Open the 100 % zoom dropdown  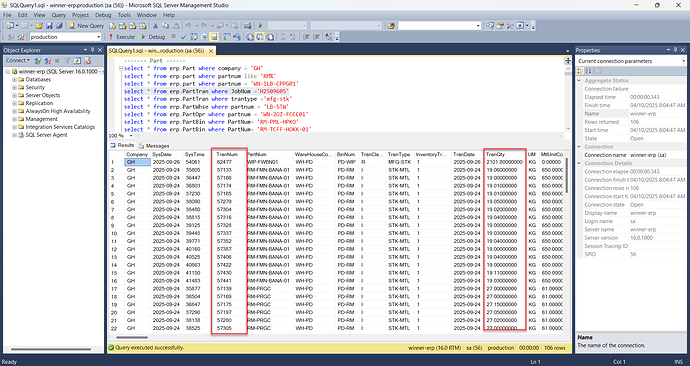tap(131, 136)
